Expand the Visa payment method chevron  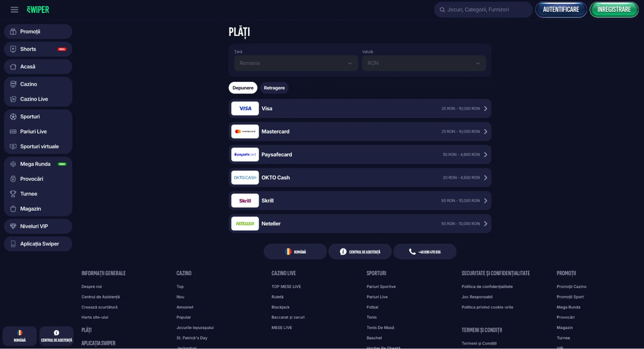(x=485, y=109)
